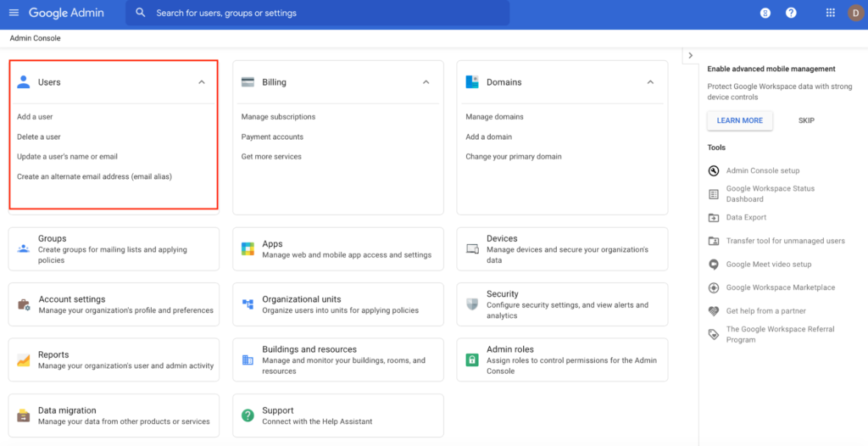Screen dimensions: 868x446
Task: Open the Groups card title
Action: coord(52,238)
